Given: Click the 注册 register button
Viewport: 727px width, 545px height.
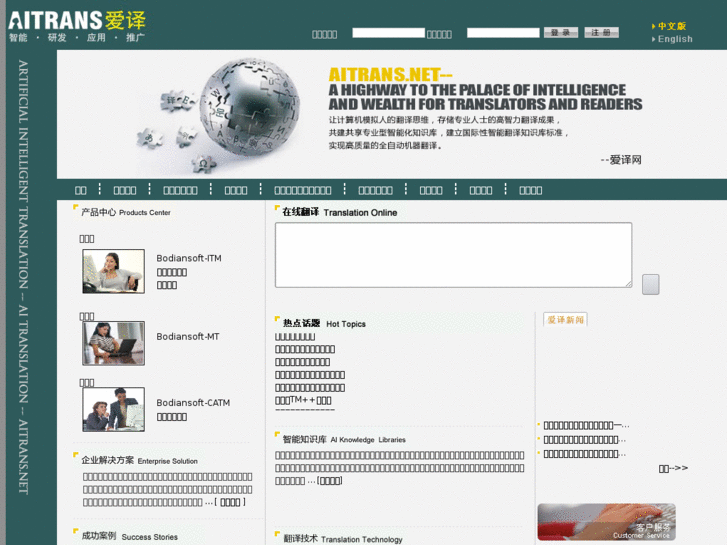Looking at the screenshot, I should click(601, 32).
